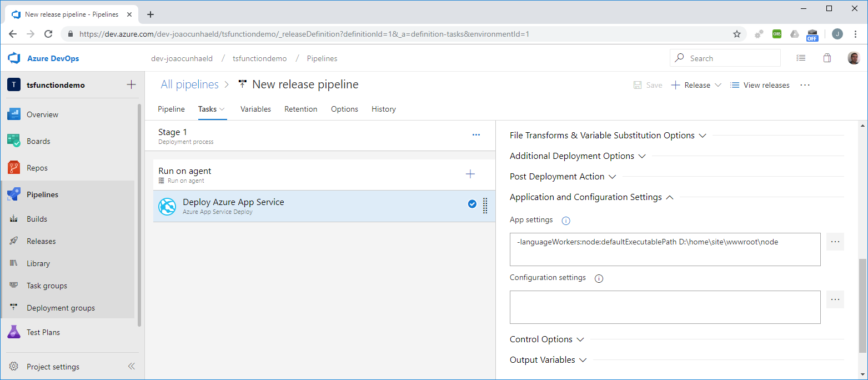Open the Deployment groups icon
The height and width of the screenshot is (380, 868).
[x=14, y=308]
